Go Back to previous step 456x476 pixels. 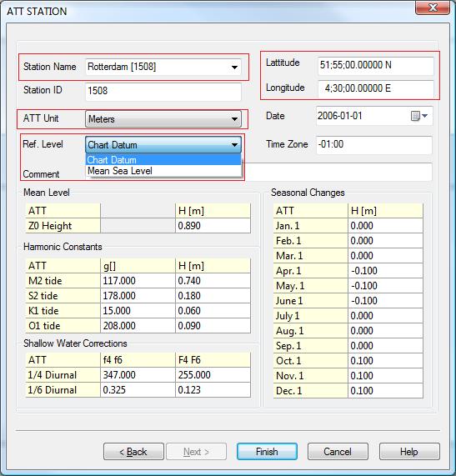tap(133, 452)
